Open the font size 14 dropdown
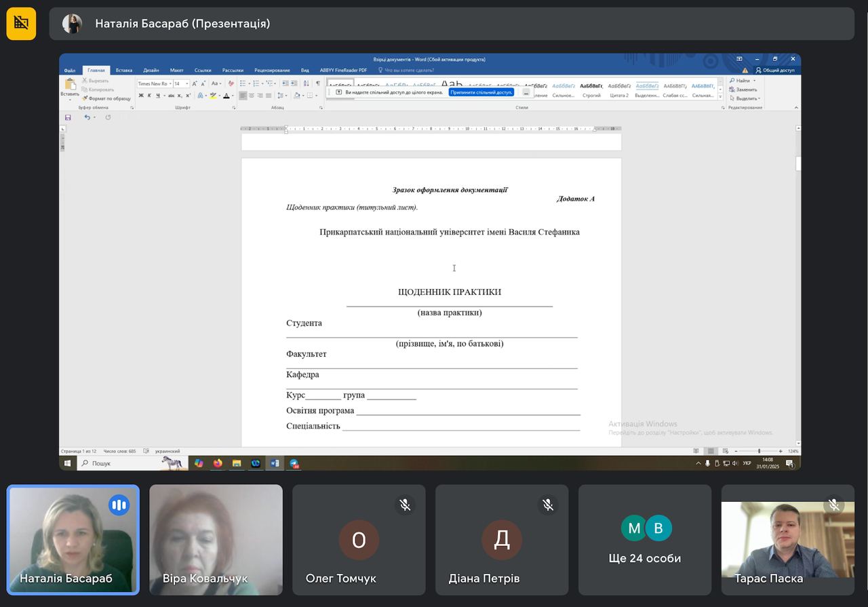Screen dimensions: 868x607 (x=187, y=83)
